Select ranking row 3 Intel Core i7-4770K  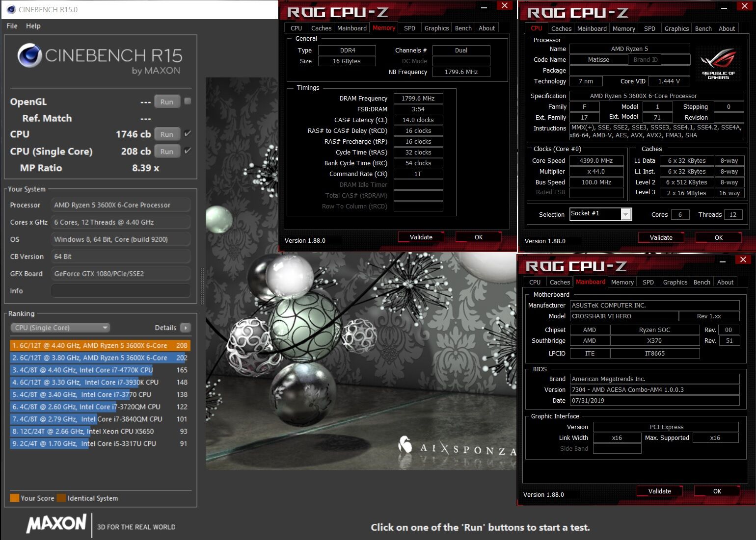tap(100, 370)
